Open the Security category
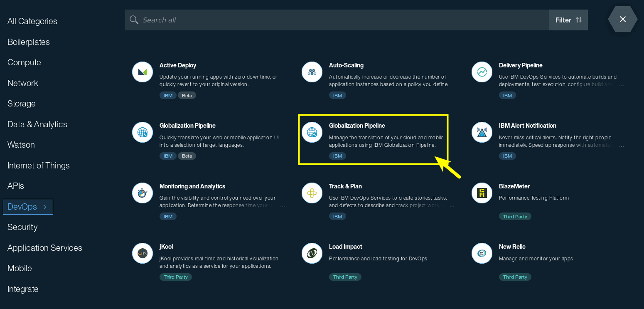644x309 pixels. 22,227
